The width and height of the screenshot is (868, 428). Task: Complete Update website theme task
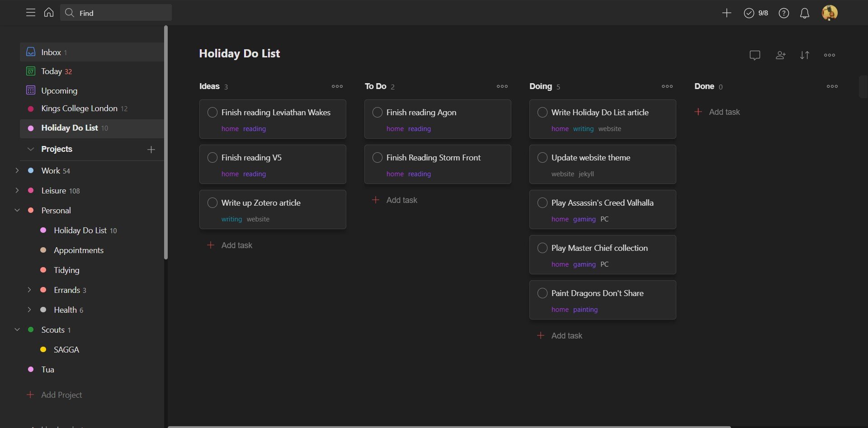click(x=542, y=158)
